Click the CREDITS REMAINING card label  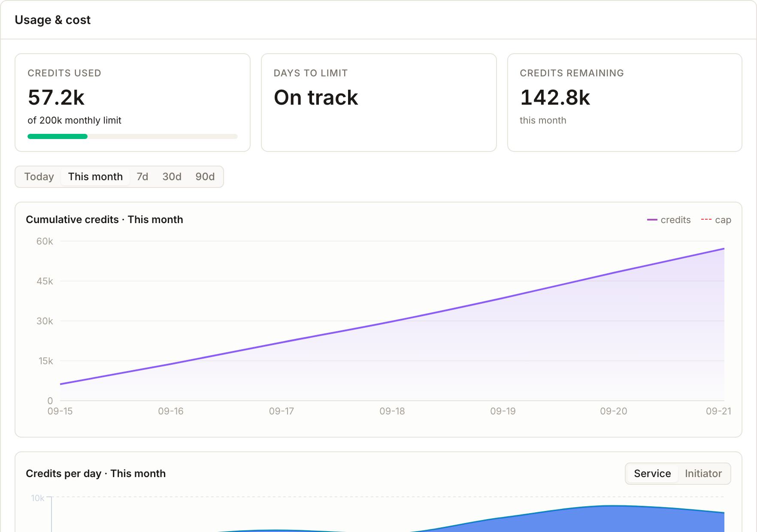[572, 73]
